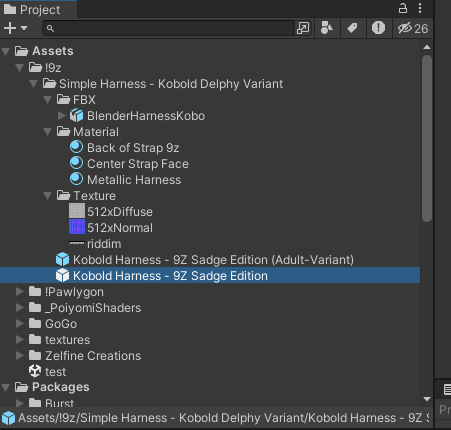Select Center Strap Face material icon

click(x=77, y=163)
